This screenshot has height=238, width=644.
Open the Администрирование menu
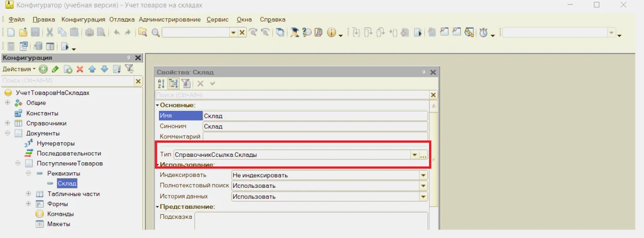click(x=169, y=20)
